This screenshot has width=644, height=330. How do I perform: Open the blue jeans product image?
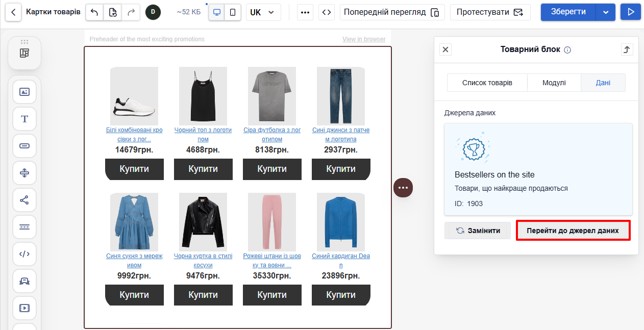click(x=341, y=96)
